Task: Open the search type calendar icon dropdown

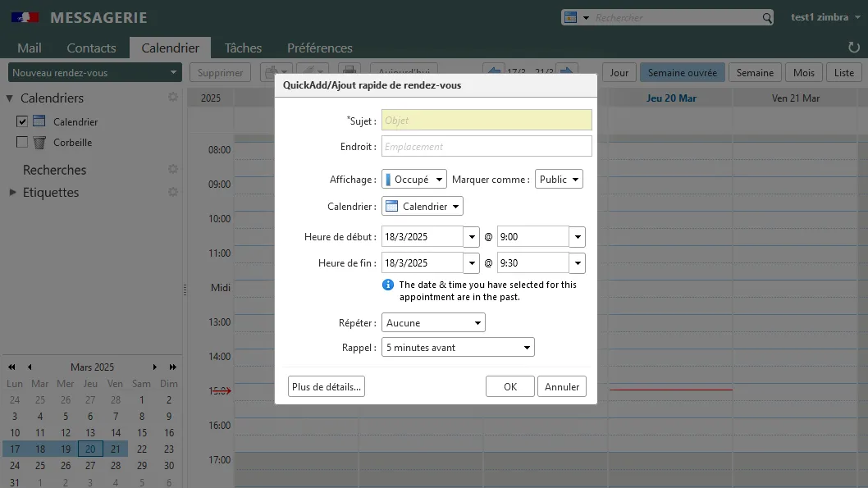Action: [576, 18]
